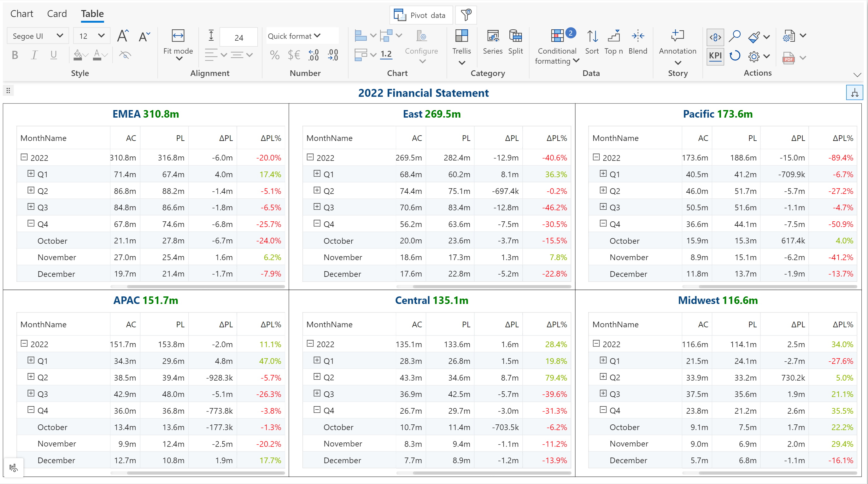Toggle Bold text formatting
Screen dimensions: 868x484
coord(15,55)
